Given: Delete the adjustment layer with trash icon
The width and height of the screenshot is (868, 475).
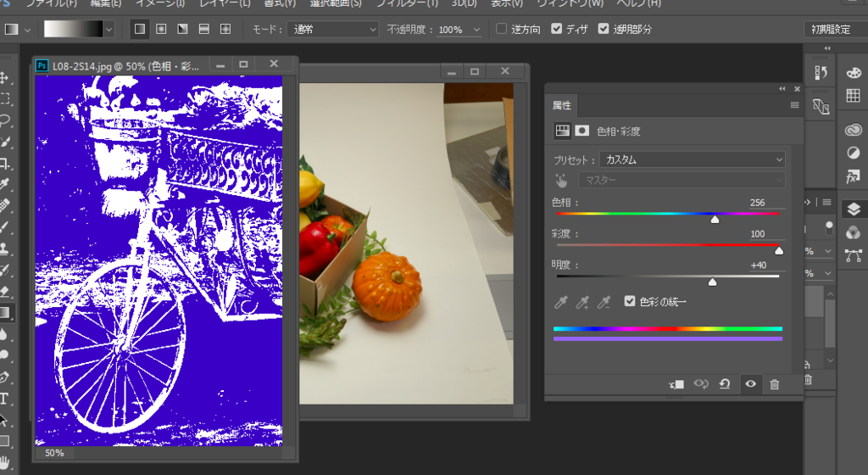Looking at the screenshot, I should (x=775, y=384).
